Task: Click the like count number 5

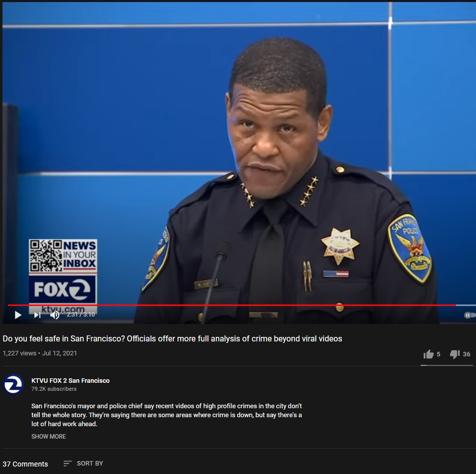Action: [438, 354]
